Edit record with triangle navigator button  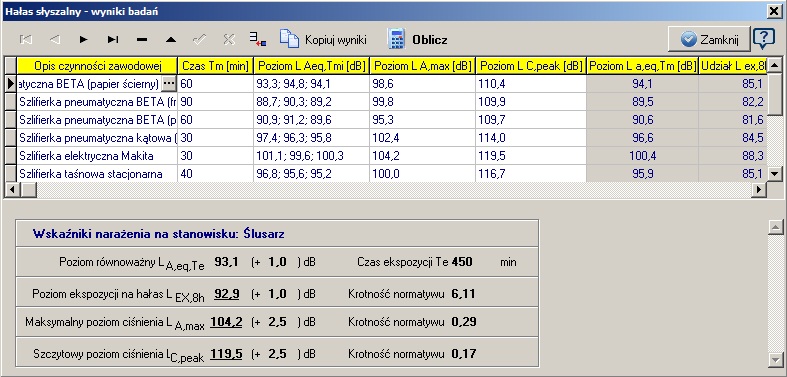pos(171,40)
